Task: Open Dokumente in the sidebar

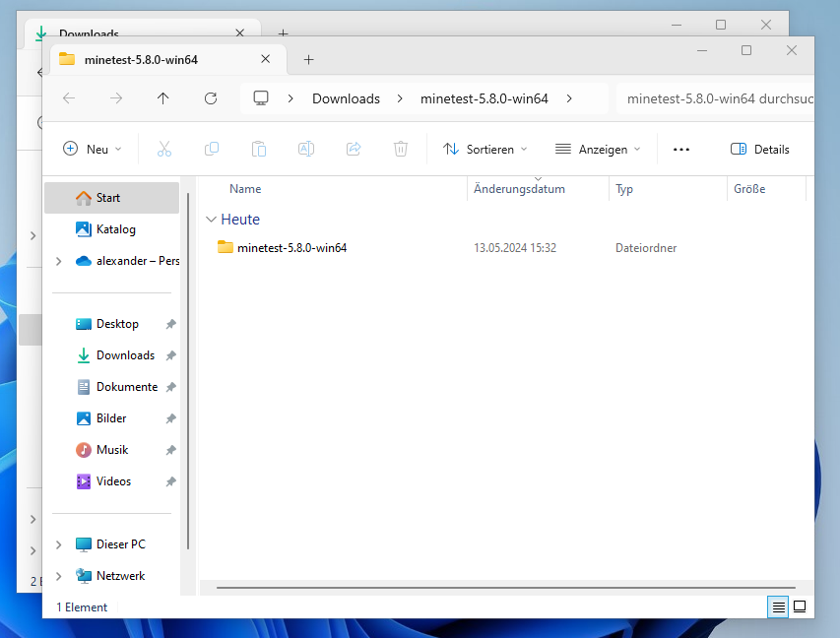Action: pos(111,387)
